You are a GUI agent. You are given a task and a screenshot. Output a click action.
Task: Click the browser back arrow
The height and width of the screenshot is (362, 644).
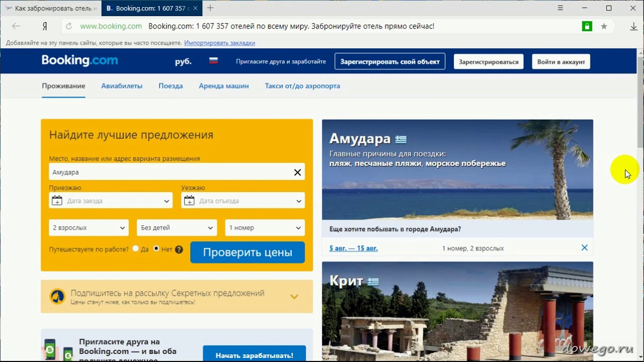coord(16,26)
